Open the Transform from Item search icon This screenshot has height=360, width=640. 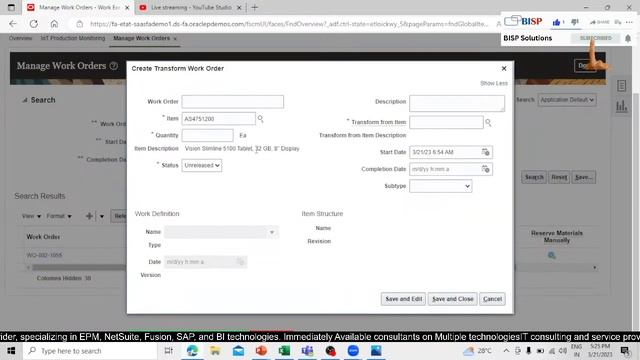pyautogui.click(x=488, y=122)
